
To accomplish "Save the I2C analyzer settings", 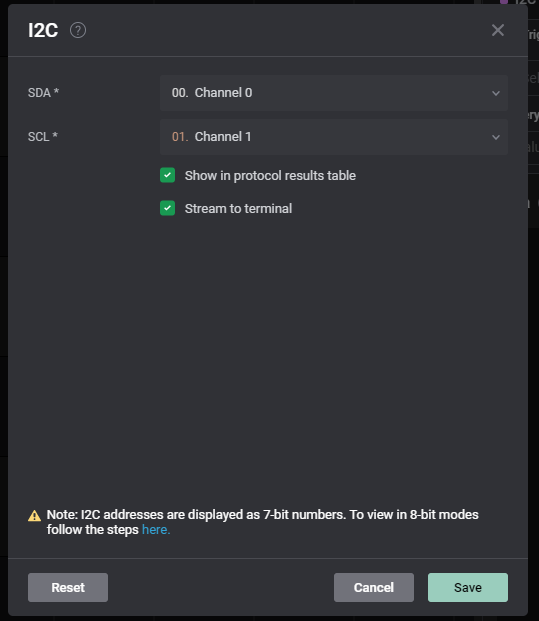I will click(x=468, y=587).
